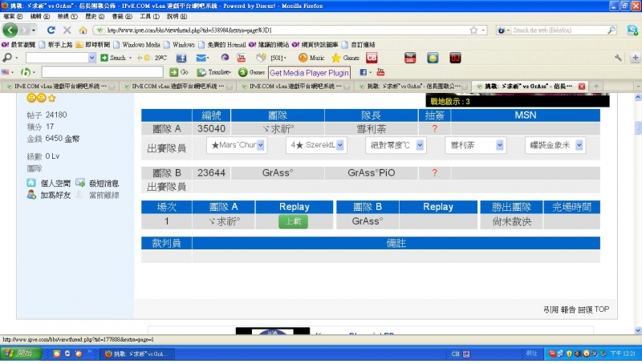Viewport: 642px width, 364px height.
Task: Click the red CB toolbar icon
Action: [x=372, y=58]
